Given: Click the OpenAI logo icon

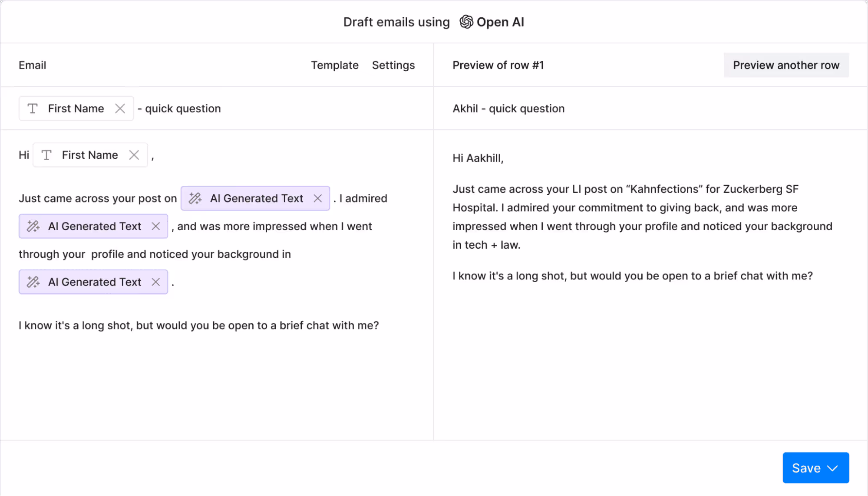Looking at the screenshot, I should pyautogui.click(x=466, y=22).
